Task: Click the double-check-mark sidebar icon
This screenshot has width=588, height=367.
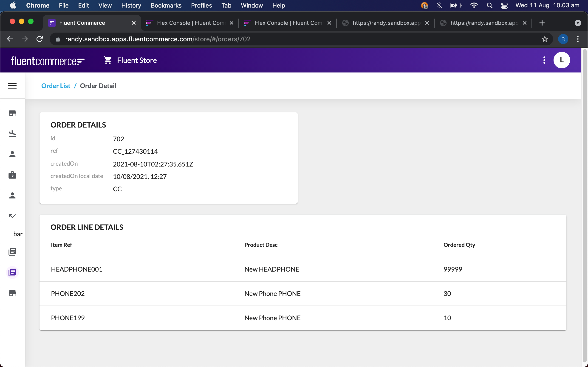Action: pyautogui.click(x=12, y=216)
